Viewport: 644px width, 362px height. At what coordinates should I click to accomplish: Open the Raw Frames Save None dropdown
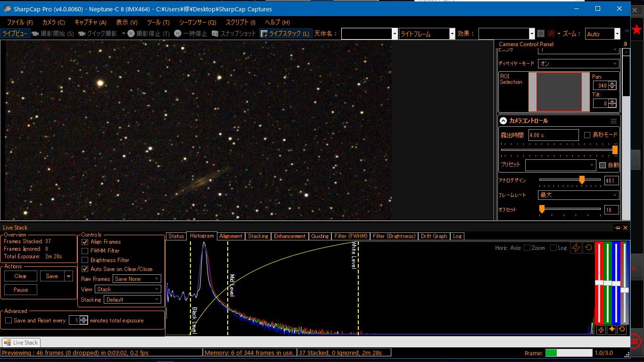137,279
